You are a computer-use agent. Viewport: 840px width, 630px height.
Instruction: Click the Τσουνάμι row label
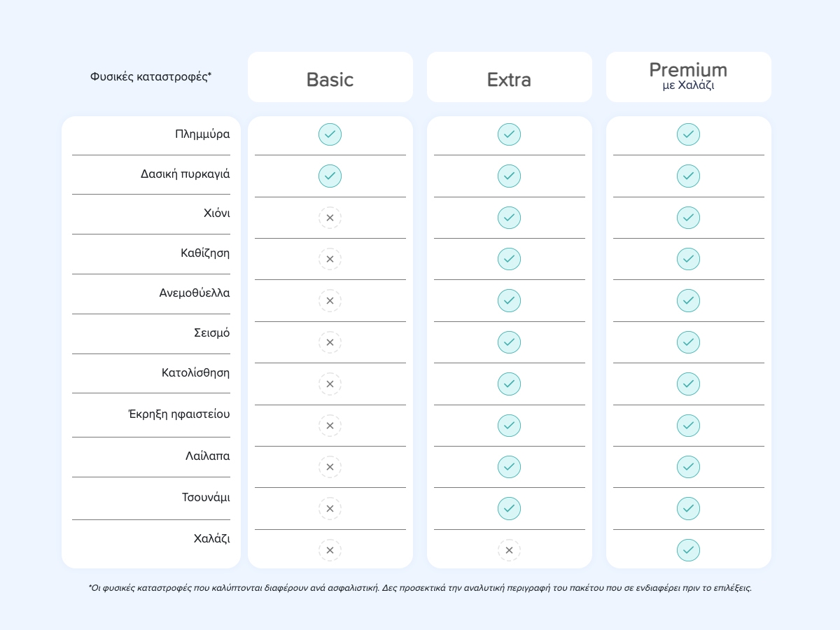pos(206,498)
